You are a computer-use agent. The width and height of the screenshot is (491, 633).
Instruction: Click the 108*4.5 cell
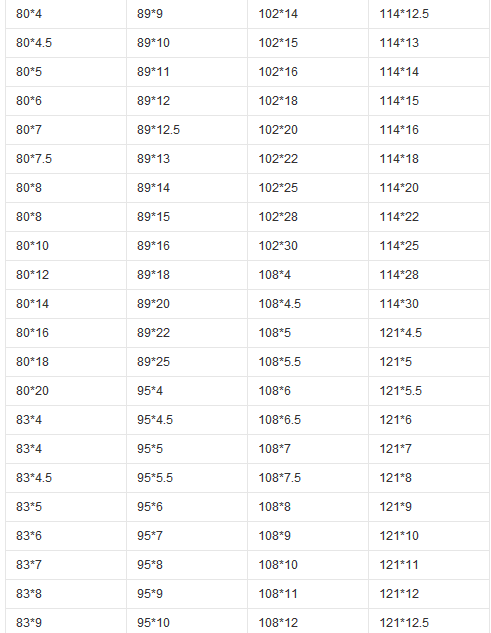point(308,304)
